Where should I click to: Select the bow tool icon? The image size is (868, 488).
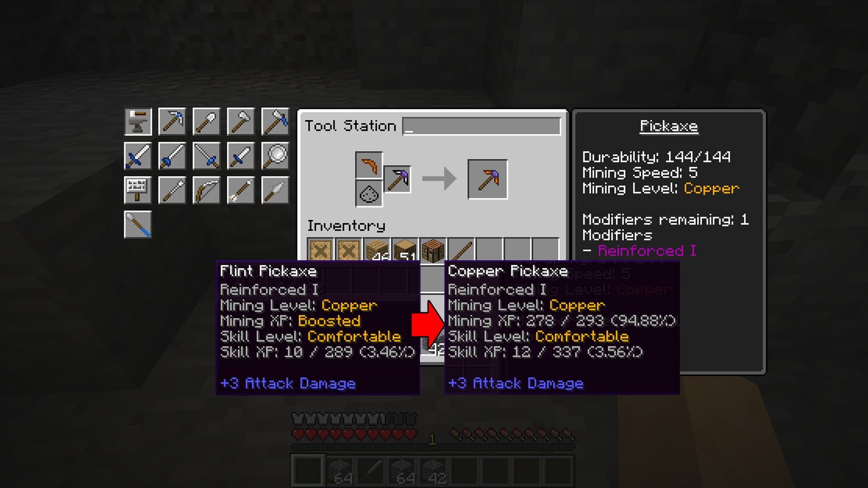[206, 189]
